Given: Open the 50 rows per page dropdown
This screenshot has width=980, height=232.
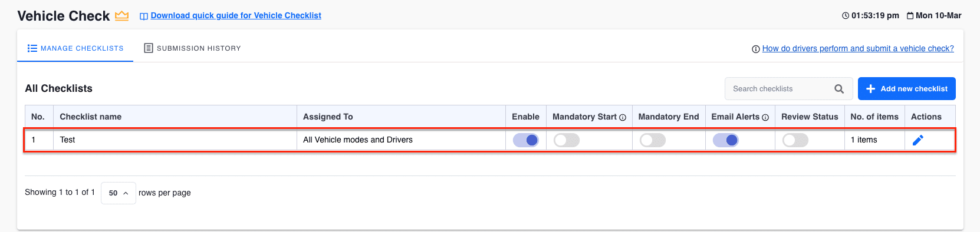Looking at the screenshot, I should (x=119, y=193).
